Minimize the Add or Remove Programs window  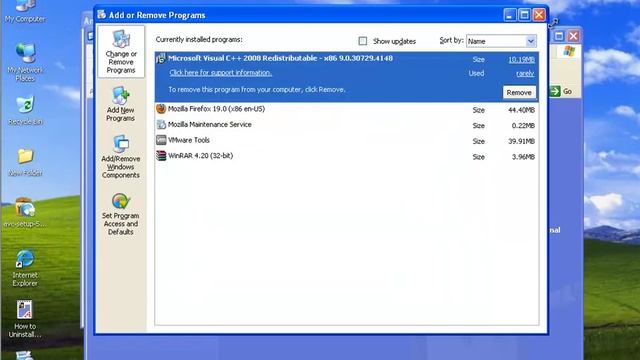tap(509, 15)
